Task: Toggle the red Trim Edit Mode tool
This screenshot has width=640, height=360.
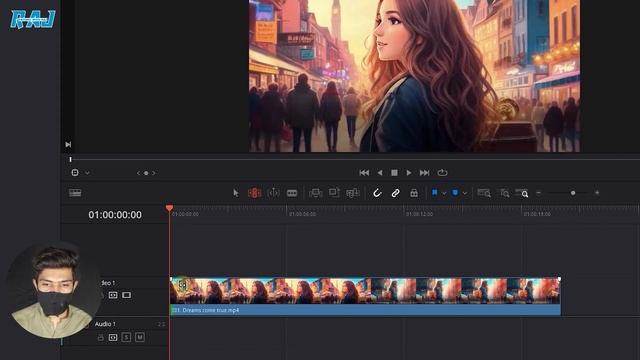Action: pyautogui.click(x=255, y=193)
